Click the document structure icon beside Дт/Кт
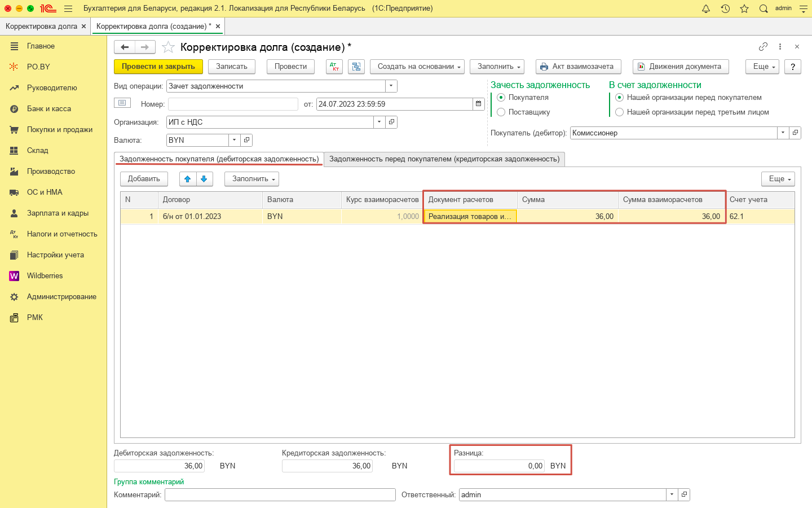 (x=356, y=67)
